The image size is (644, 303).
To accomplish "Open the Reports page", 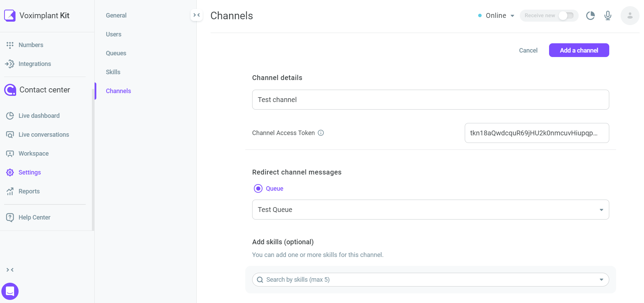I will tap(29, 191).
